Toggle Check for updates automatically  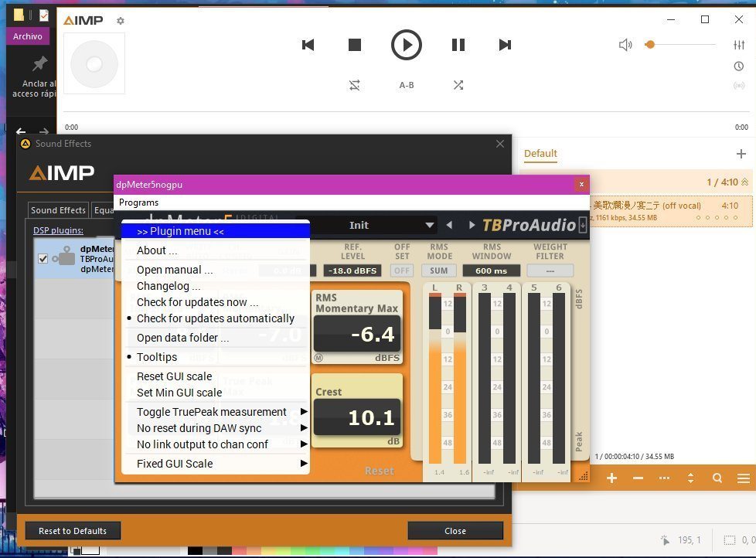click(216, 318)
